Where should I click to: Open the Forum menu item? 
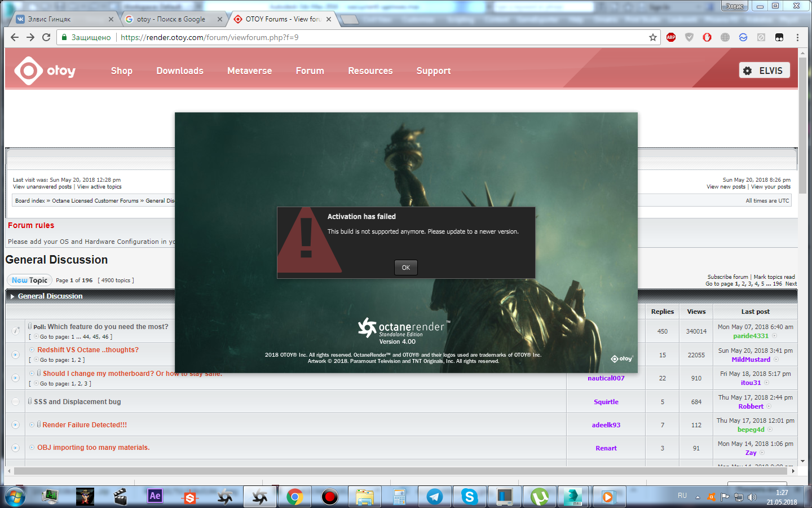(310, 71)
